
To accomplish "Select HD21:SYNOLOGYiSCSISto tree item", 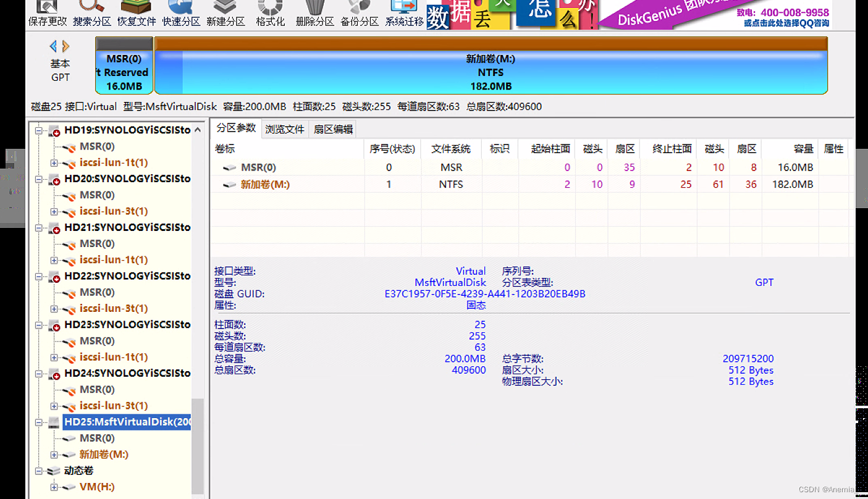I will pos(127,227).
